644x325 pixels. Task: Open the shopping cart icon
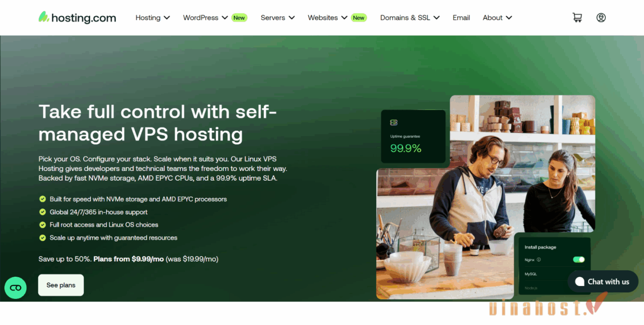577,17
